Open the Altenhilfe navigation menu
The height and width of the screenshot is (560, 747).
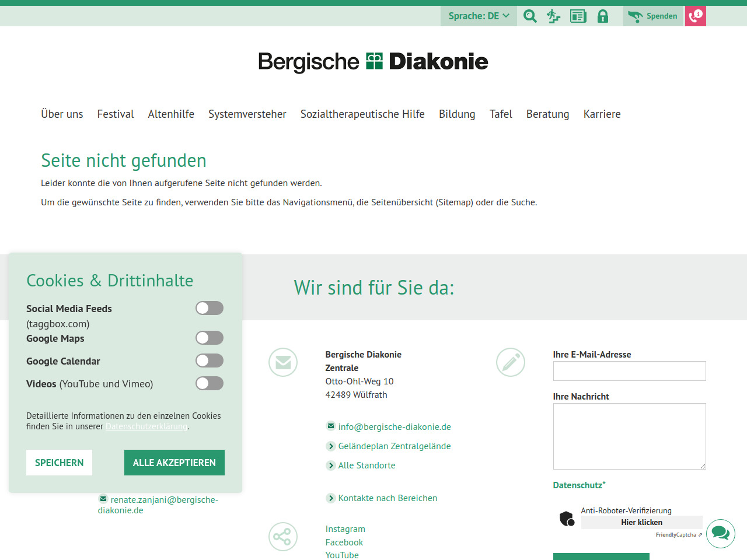171,114
